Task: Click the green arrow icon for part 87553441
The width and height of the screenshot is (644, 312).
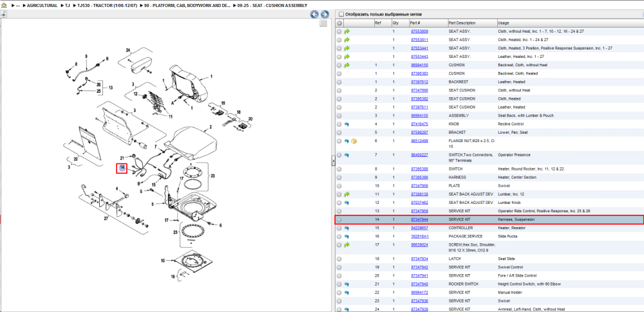Action: click(346, 48)
